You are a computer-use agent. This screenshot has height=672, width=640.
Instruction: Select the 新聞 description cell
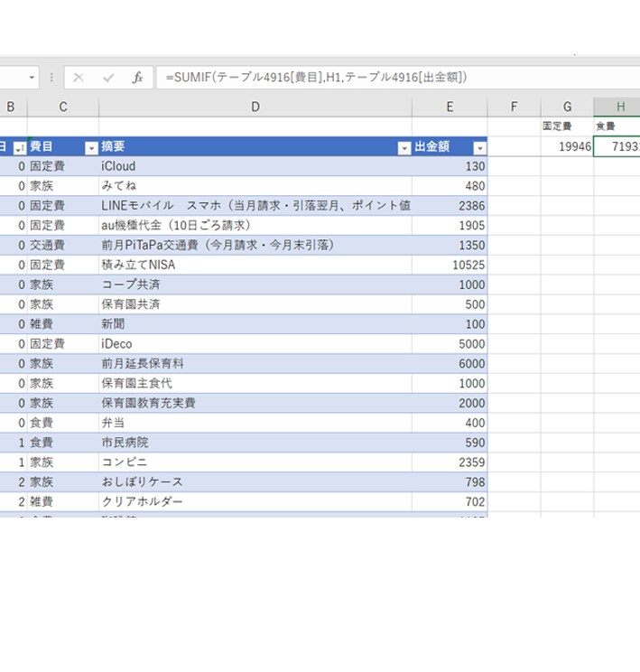[x=255, y=324]
